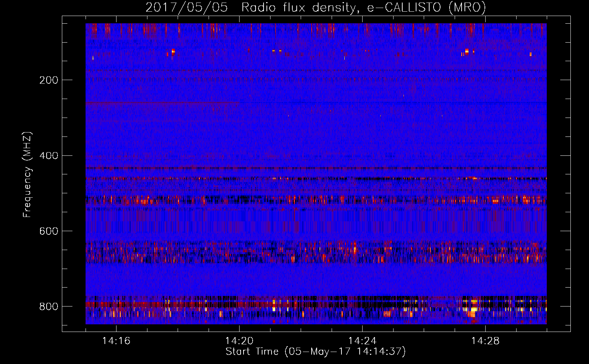Click the 200 frequency tick label

point(49,80)
